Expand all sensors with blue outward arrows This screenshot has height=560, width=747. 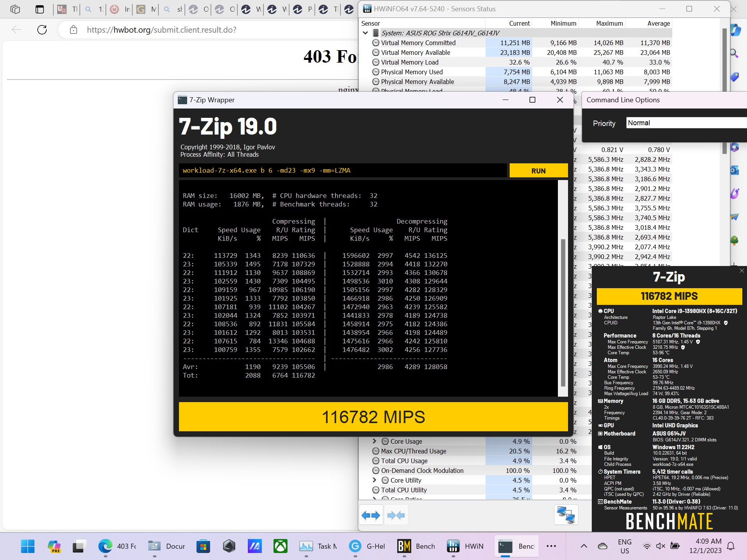coord(371,515)
